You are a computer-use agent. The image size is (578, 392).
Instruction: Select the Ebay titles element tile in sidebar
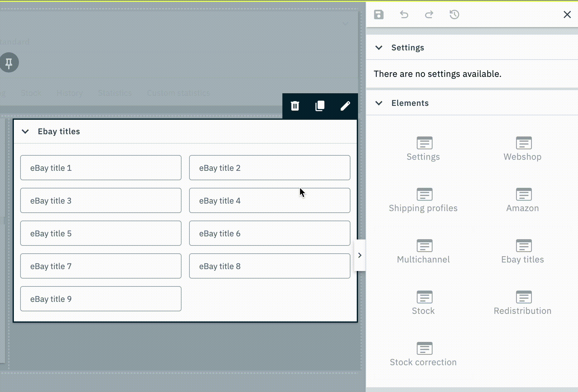[x=523, y=251]
